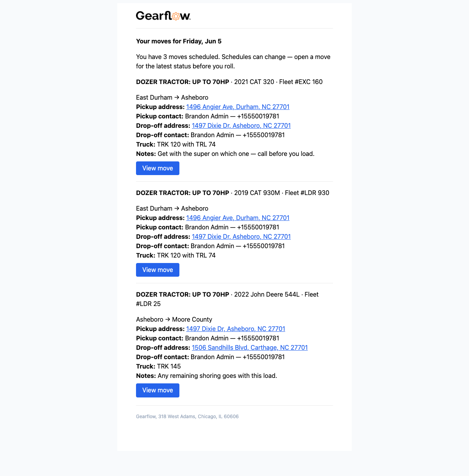Click the drop-off contact phone number for the John Deere move
Screen dimensions: 469x476
263,357
